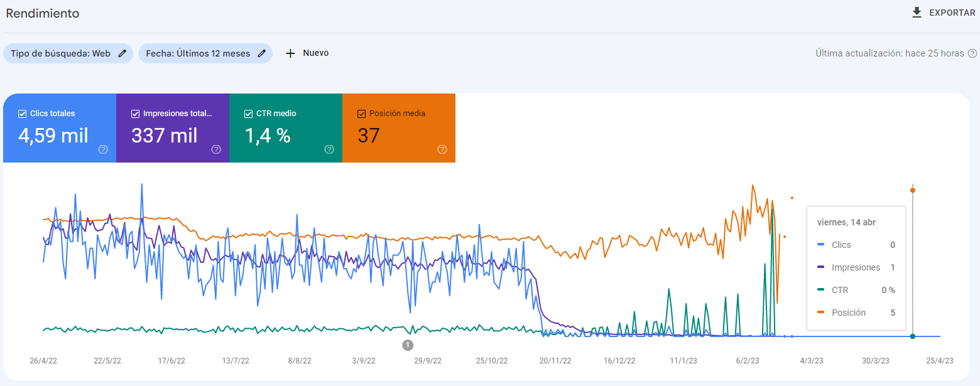Click the plus icon beside Nuevo
This screenshot has height=386, width=980.
coord(290,53)
